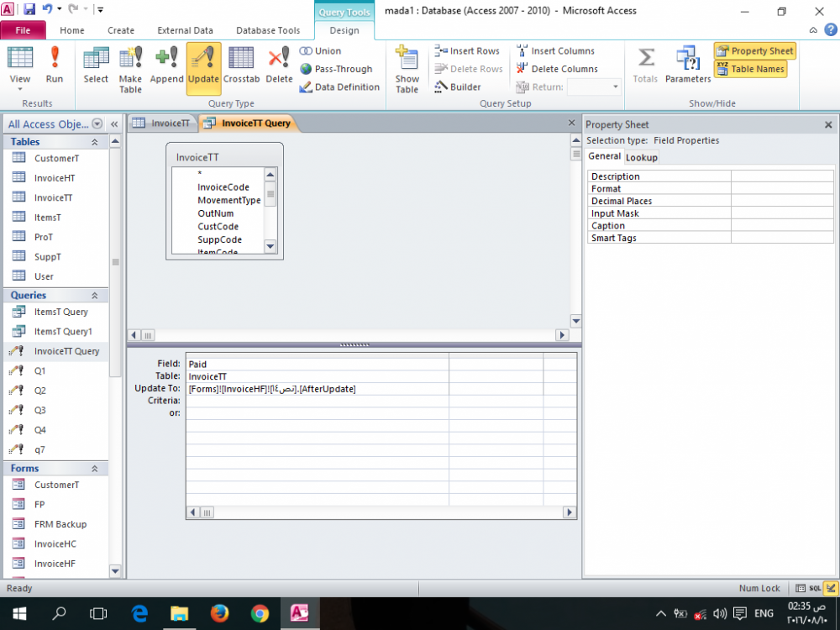The height and width of the screenshot is (630, 840).
Task: Open the InvoiceTT table document tab
Action: click(162, 123)
